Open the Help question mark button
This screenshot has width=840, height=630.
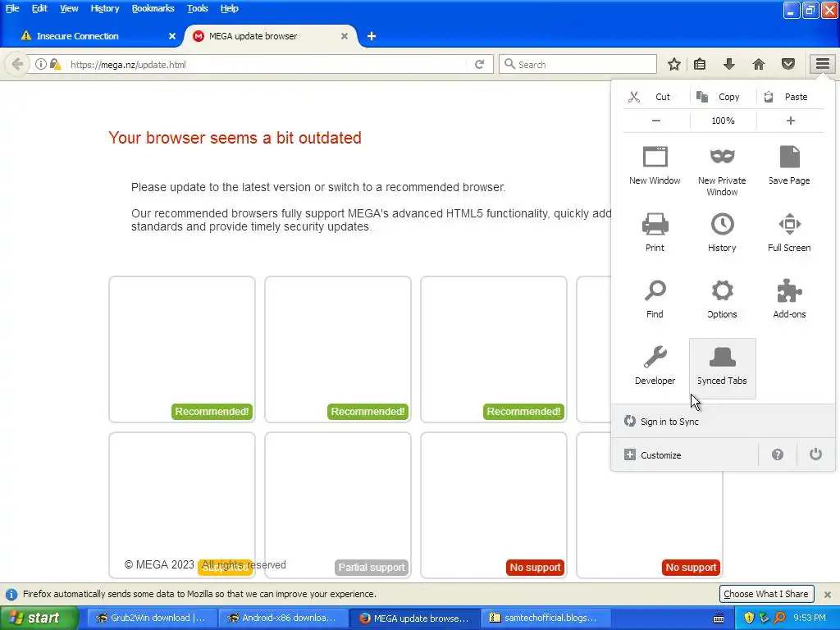click(x=778, y=454)
